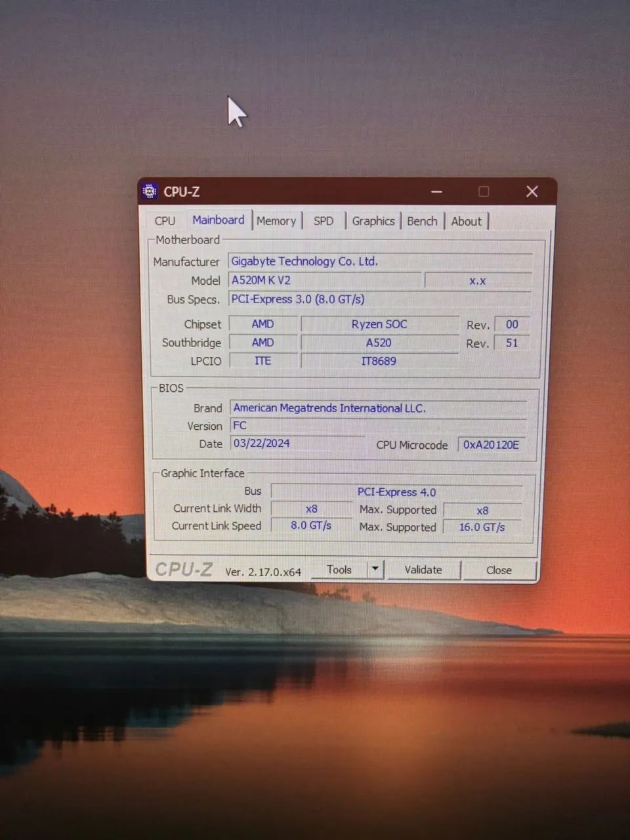The width and height of the screenshot is (630, 840).
Task: Show the About tab
Action: pos(466,220)
